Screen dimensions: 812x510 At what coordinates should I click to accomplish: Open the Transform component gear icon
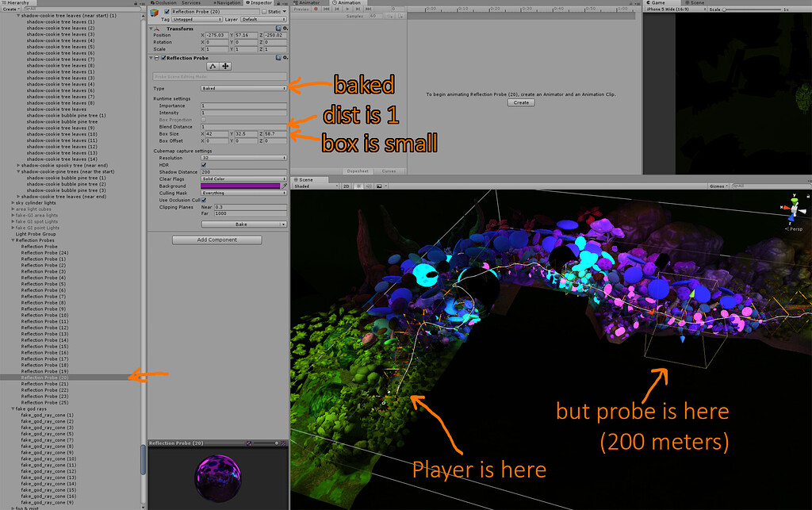(285, 29)
